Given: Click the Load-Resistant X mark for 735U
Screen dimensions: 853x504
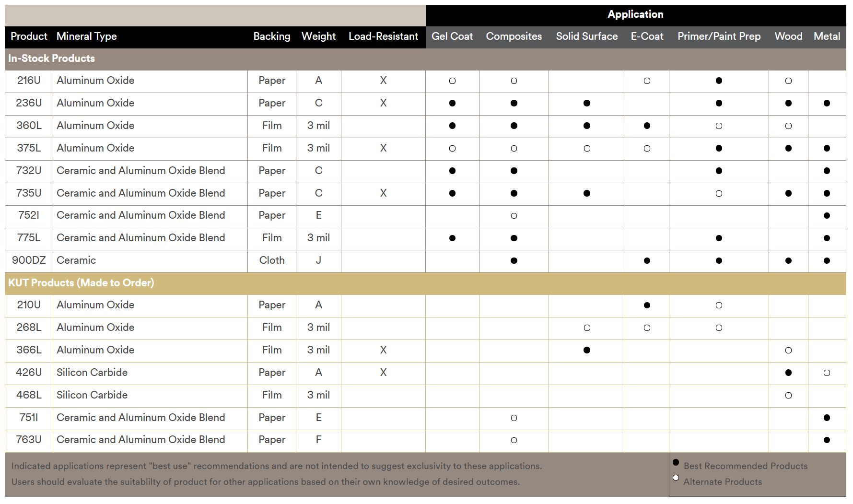Looking at the screenshot, I should (x=383, y=193).
